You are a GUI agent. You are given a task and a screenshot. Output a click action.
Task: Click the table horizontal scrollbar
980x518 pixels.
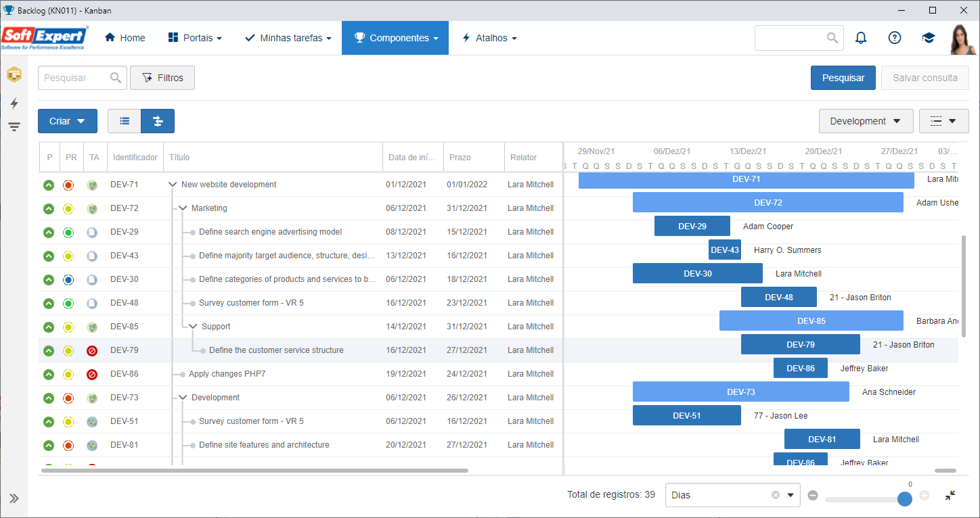point(254,470)
